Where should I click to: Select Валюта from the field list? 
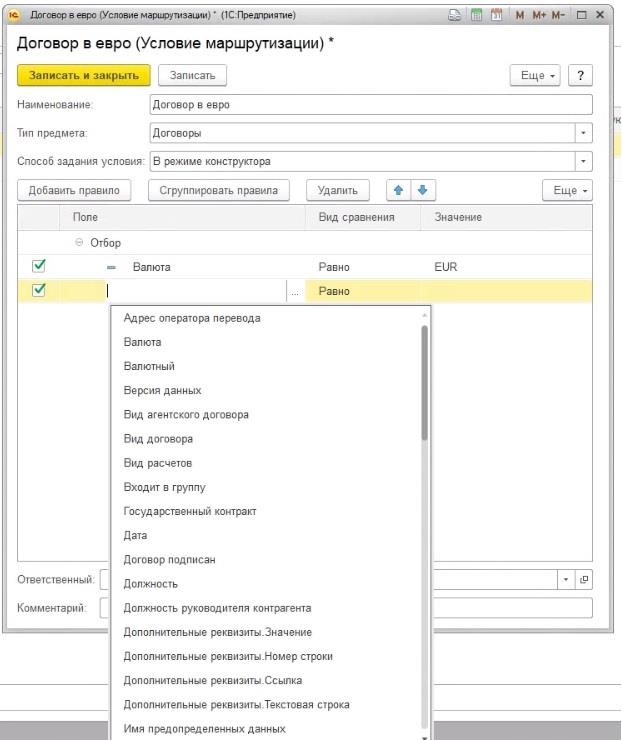point(142,342)
